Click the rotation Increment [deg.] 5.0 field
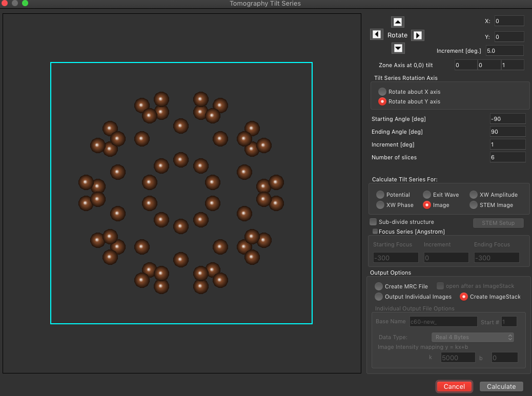The height and width of the screenshot is (396, 532). tap(504, 51)
